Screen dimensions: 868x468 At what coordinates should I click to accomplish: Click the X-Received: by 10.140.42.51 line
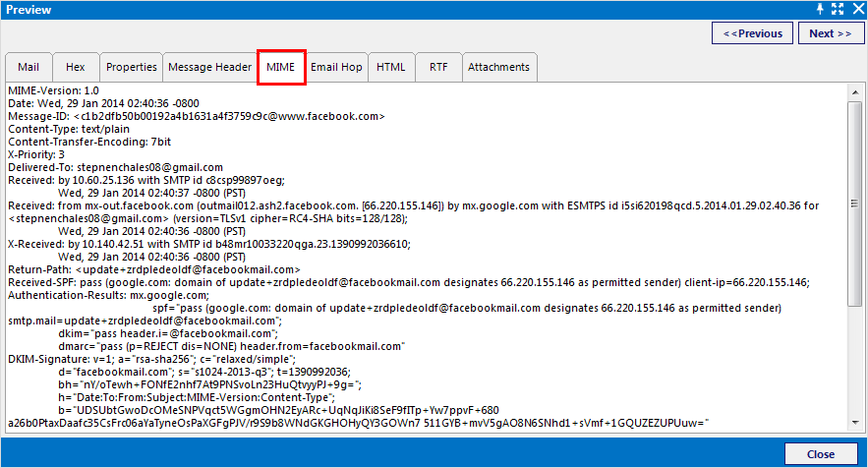click(209, 244)
